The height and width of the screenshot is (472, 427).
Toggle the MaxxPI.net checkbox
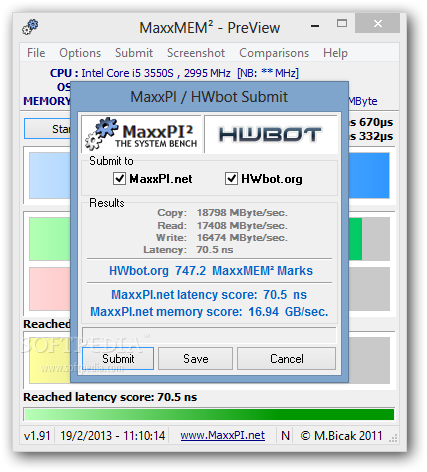[119, 179]
